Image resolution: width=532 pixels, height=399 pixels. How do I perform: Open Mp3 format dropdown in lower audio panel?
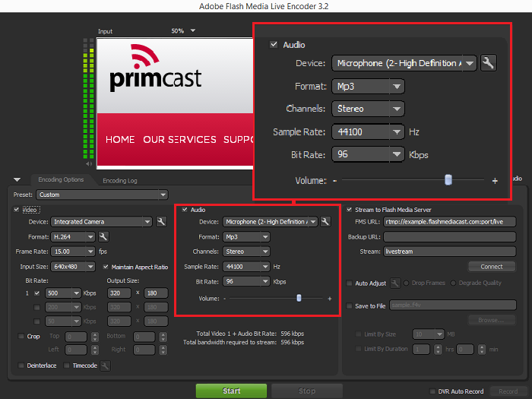pyautogui.click(x=246, y=236)
